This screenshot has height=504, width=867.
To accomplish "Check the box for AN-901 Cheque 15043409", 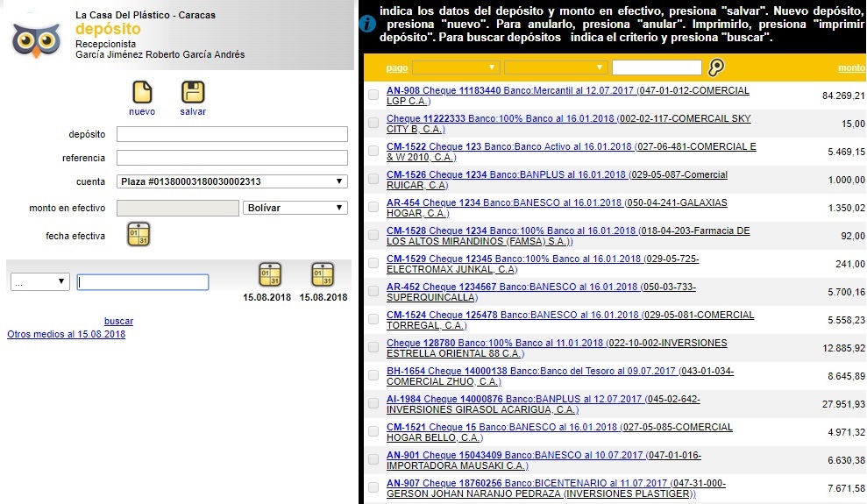I will coord(373,460).
